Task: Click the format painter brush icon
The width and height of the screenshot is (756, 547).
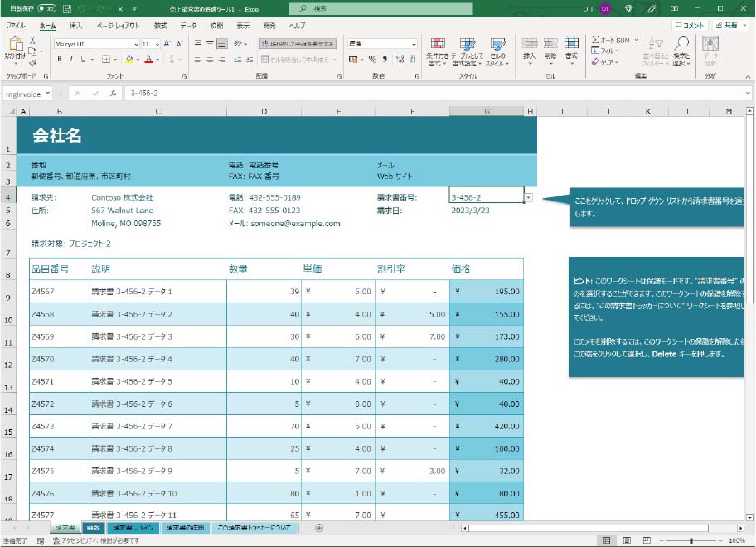Action: coord(32,61)
